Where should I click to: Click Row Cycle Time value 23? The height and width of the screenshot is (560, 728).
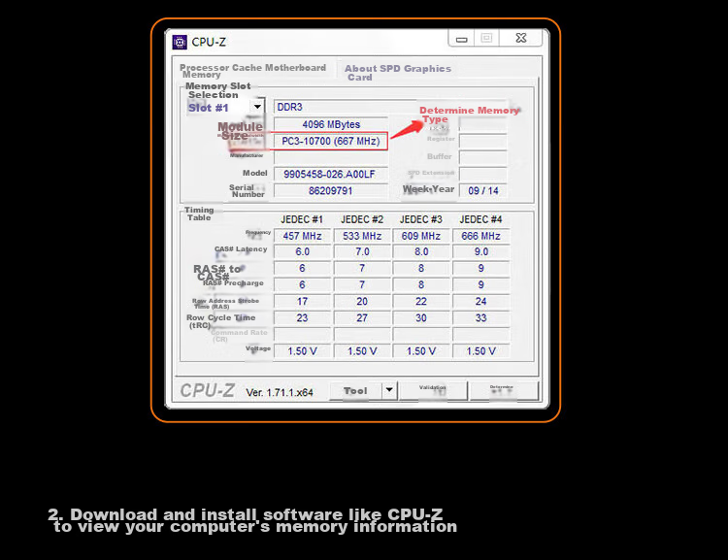[x=302, y=318]
